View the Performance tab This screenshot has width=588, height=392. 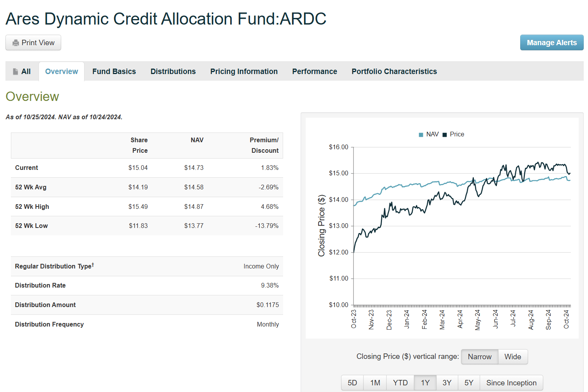(314, 71)
